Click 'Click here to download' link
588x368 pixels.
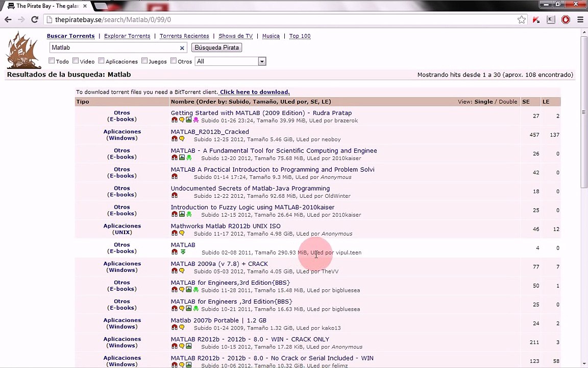coord(255,92)
